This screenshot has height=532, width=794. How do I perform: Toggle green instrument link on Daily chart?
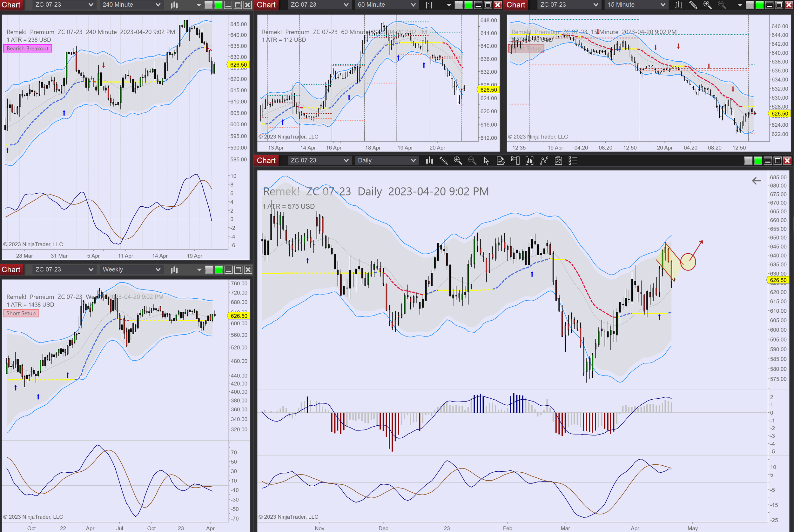[758, 161]
